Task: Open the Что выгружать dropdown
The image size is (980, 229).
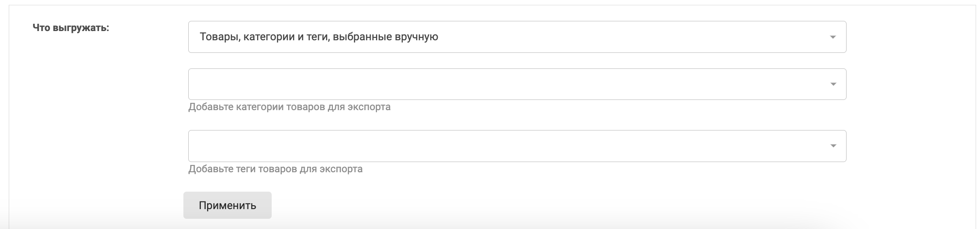Action: (x=517, y=37)
